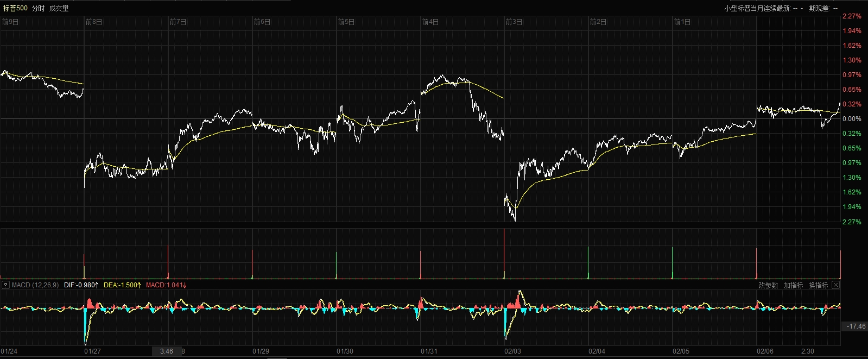868x359 pixels.
Task: Select the 成交量 label at top
Action: click(59, 8)
